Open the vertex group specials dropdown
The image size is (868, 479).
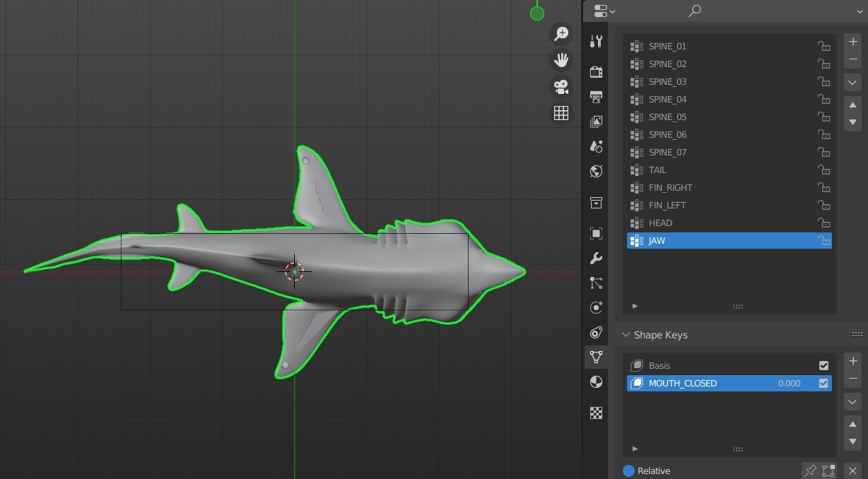click(852, 82)
